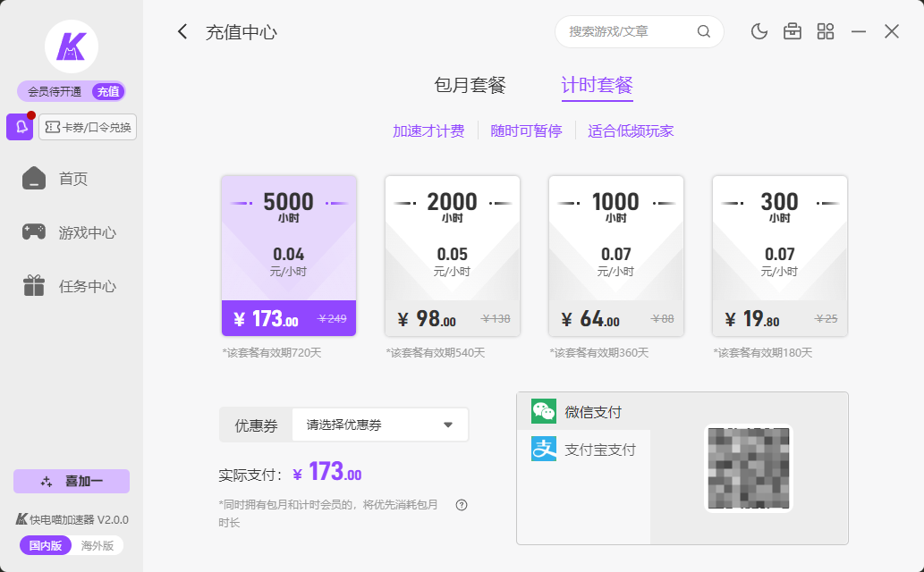
Task: Go back with the left arrow
Action: pos(182,32)
